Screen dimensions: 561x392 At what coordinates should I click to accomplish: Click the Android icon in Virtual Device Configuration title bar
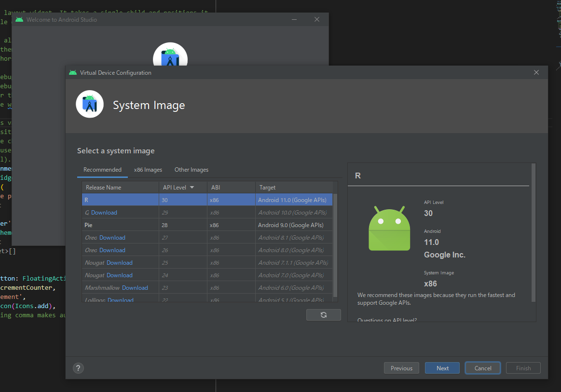click(x=73, y=73)
